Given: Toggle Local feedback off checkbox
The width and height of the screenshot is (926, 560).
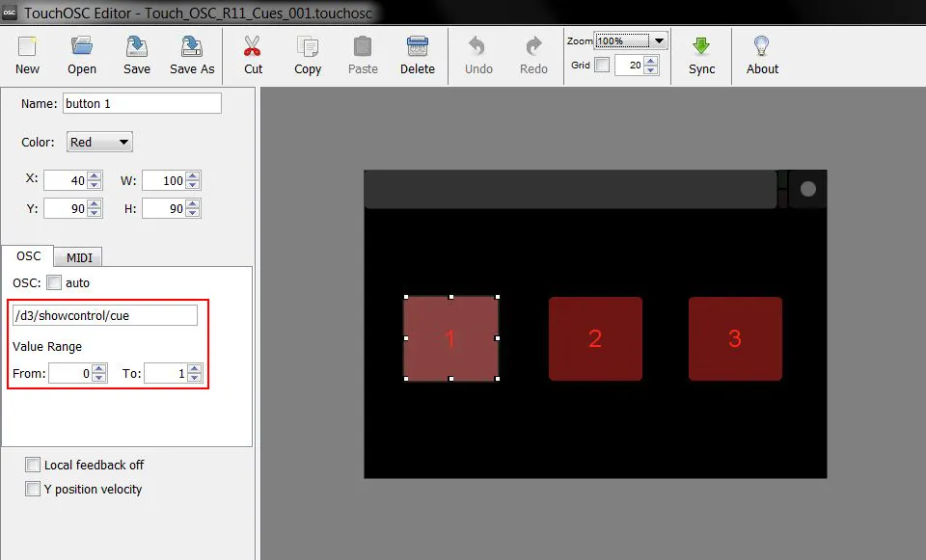Looking at the screenshot, I should [x=34, y=465].
